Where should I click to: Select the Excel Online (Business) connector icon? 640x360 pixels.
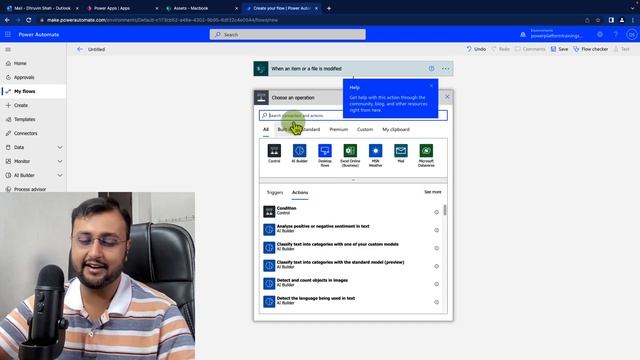tap(350, 151)
